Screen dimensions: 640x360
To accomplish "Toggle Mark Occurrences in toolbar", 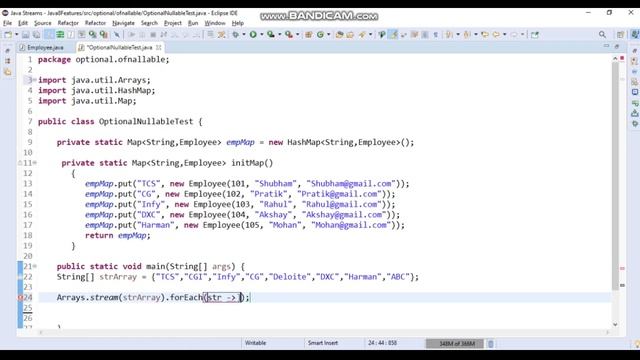I will (x=393, y=35).
